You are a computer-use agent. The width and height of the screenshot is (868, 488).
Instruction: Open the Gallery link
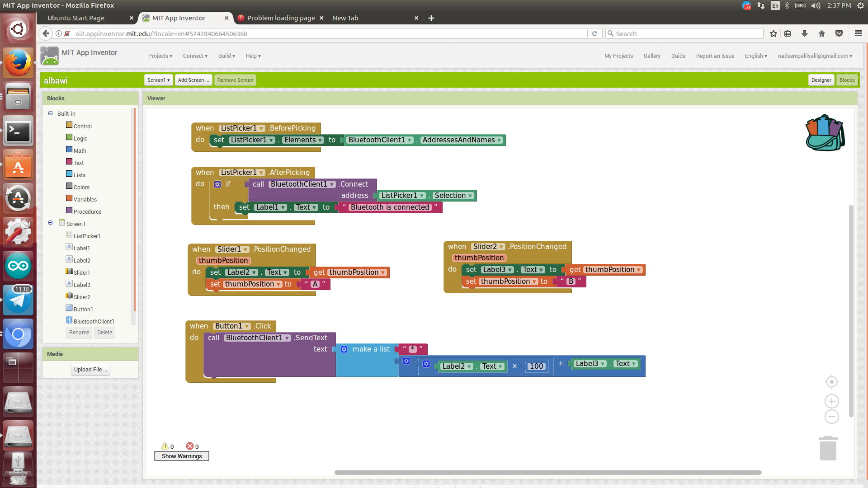652,56
